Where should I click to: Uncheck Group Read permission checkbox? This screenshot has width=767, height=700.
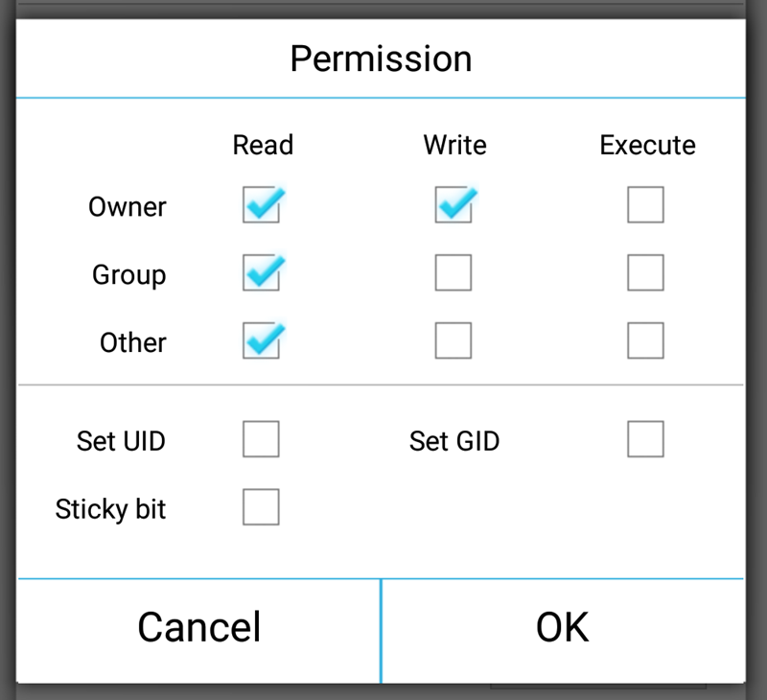tap(261, 273)
